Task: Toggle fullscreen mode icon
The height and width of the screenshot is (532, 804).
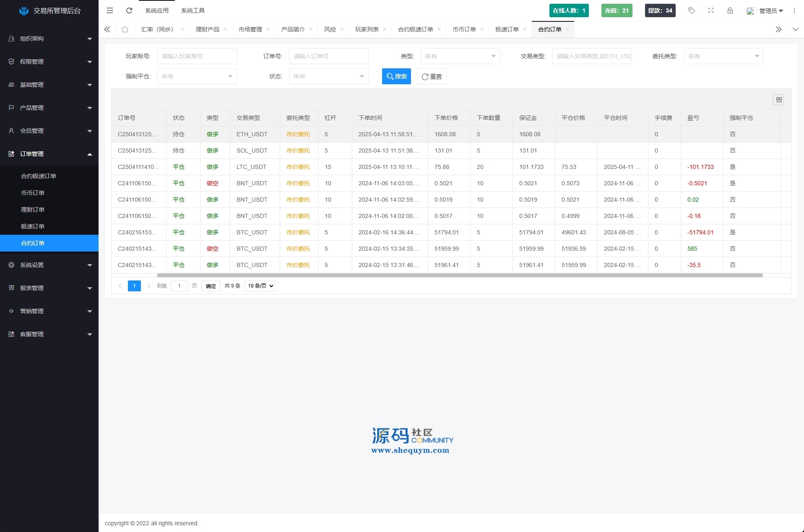Action: click(x=711, y=10)
